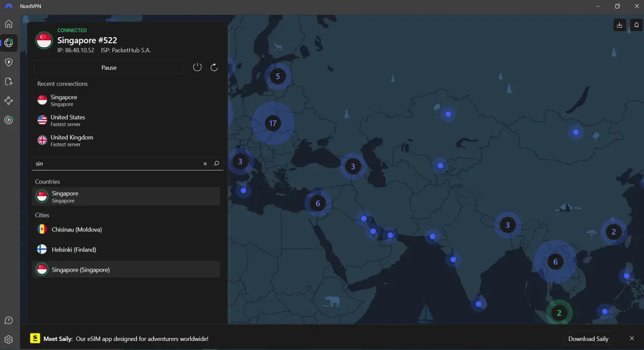This screenshot has height=350, width=644.
Task: Dismiss the Saily banner
Action: pyautogui.click(x=632, y=338)
